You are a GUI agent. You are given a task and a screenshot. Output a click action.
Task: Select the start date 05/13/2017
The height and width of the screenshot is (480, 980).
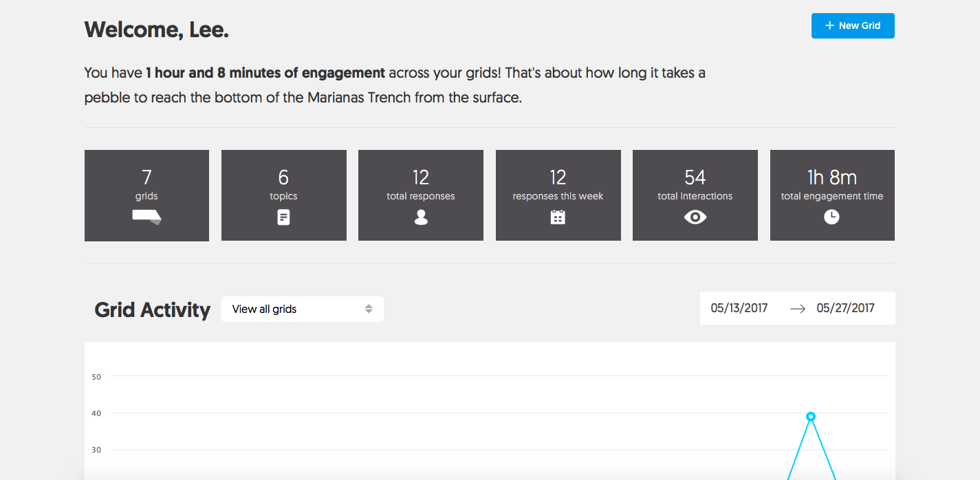739,308
